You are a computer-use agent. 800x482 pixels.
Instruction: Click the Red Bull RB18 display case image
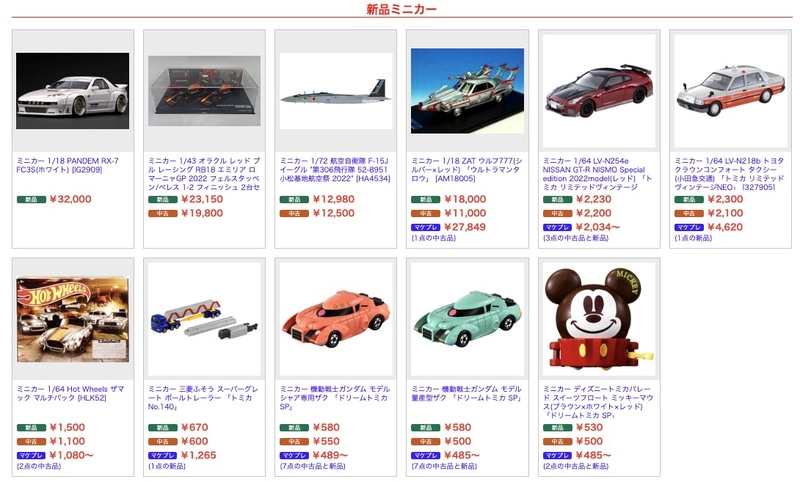(204, 91)
